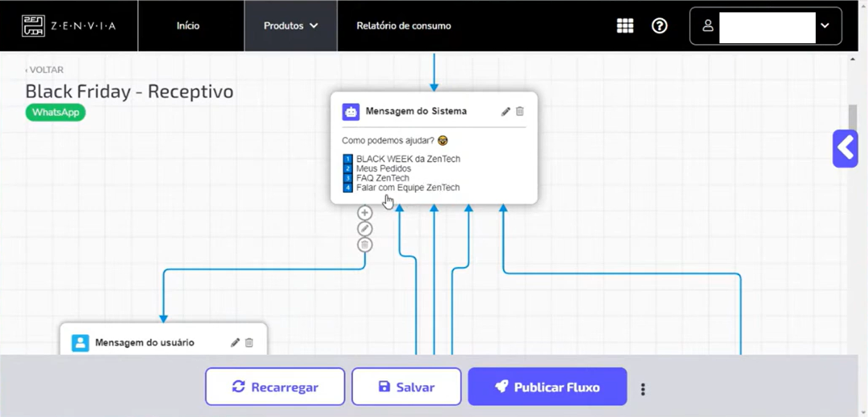Save the flow using Salvar
Viewport: 868px width, 417px height.
pos(406,387)
